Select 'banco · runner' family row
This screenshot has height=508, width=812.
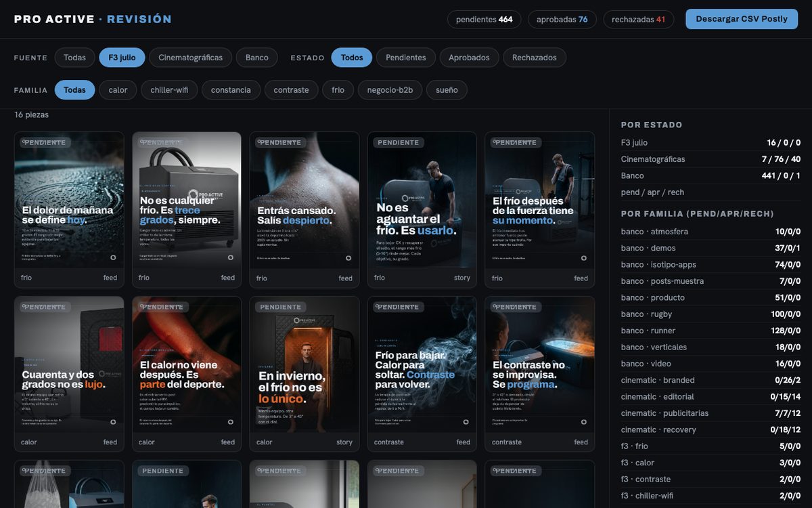coord(710,331)
